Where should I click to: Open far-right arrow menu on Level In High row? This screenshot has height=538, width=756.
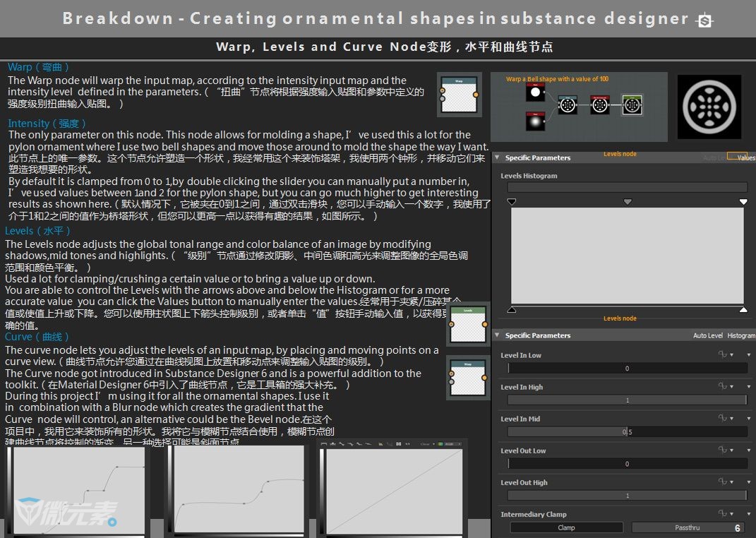pos(749,387)
